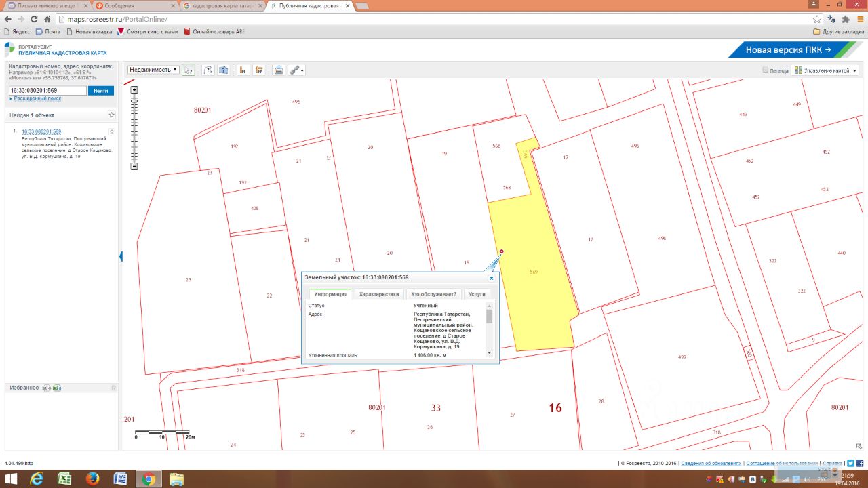Viewport: 868px width, 488px height.
Task: Activate the distance measurement tool icon
Action: (241, 70)
